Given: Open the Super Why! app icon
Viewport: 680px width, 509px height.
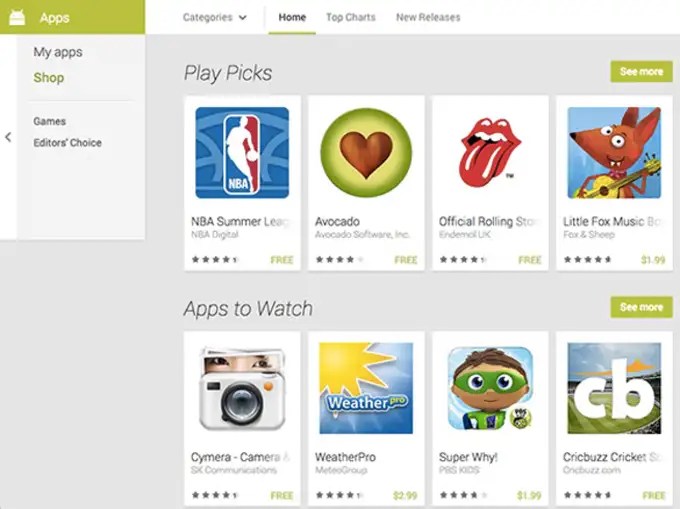Looking at the screenshot, I should click(x=490, y=388).
